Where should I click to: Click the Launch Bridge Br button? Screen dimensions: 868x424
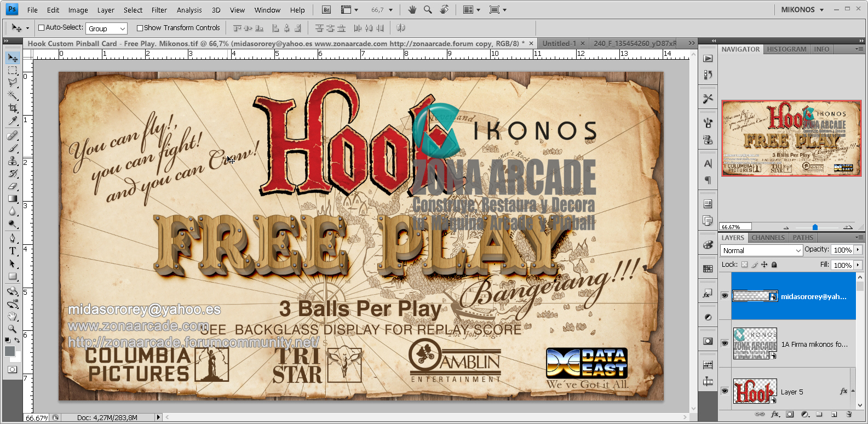[326, 10]
